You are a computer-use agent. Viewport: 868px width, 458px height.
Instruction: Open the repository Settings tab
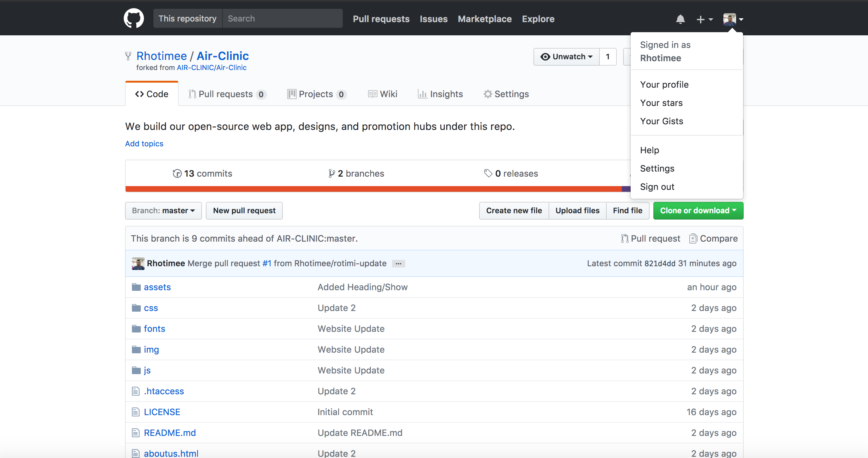506,94
